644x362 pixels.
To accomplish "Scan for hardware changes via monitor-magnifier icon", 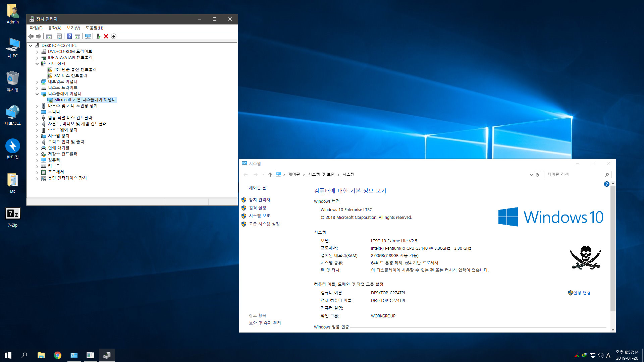I will tap(88, 36).
